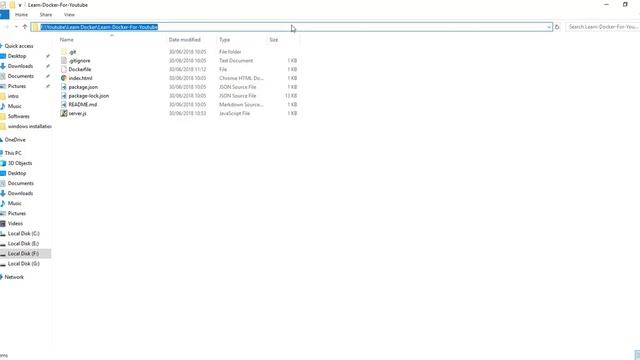Go to Desktop under This PC
The image size is (640, 360).
point(17,173)
